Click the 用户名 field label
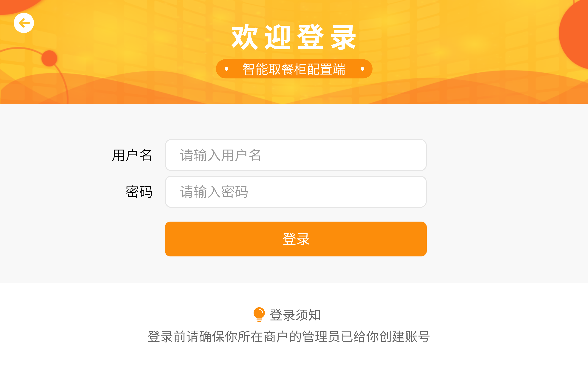Viewport: 588px width, 367px height. [x=132, y=155]
